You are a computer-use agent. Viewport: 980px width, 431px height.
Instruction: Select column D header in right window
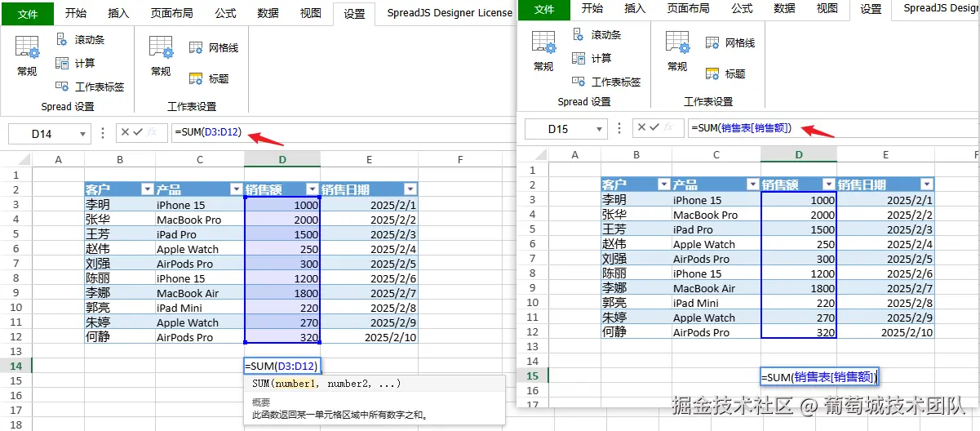tap(799, 154)
